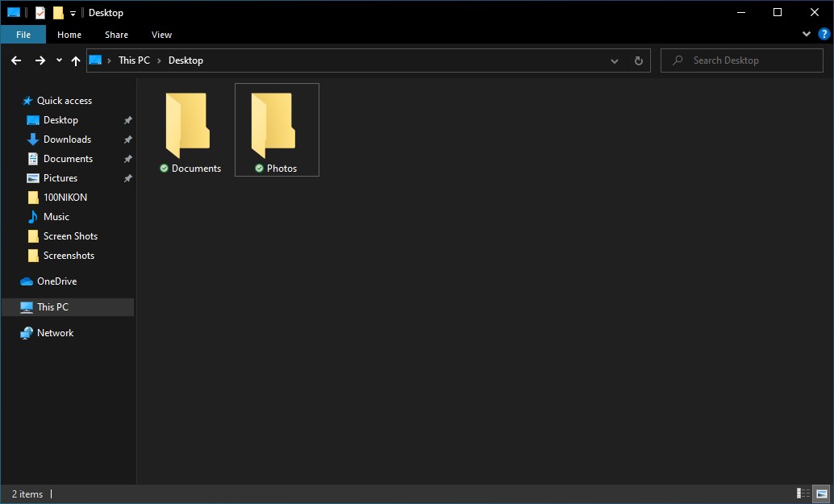
Task: Open Desktop in Quick access list
Action: pyautogui.click(x=60, y=120)
